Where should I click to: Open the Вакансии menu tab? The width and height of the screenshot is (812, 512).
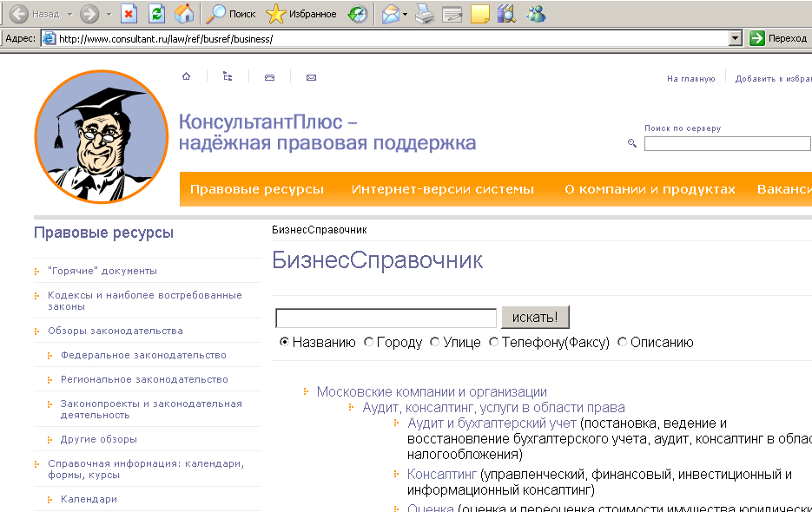pyautogui.click(x=784, y=189)
